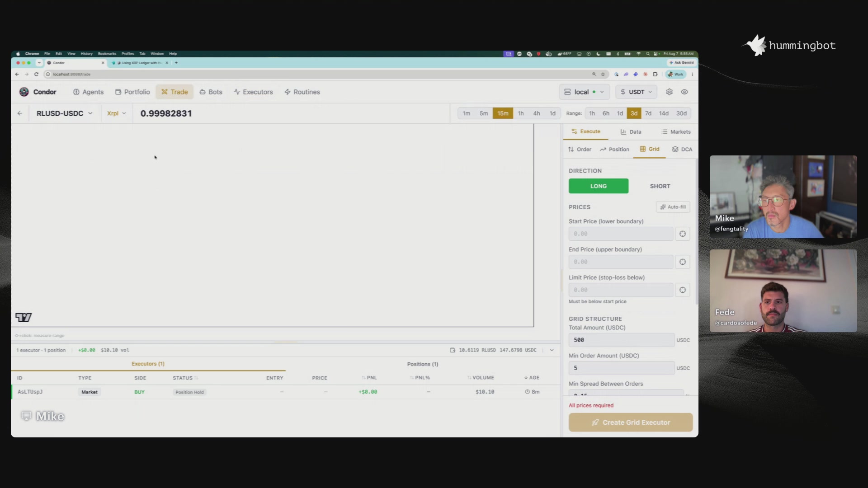Open the Portfolio page
Screen dimensions: 868x488
point(132,92)
